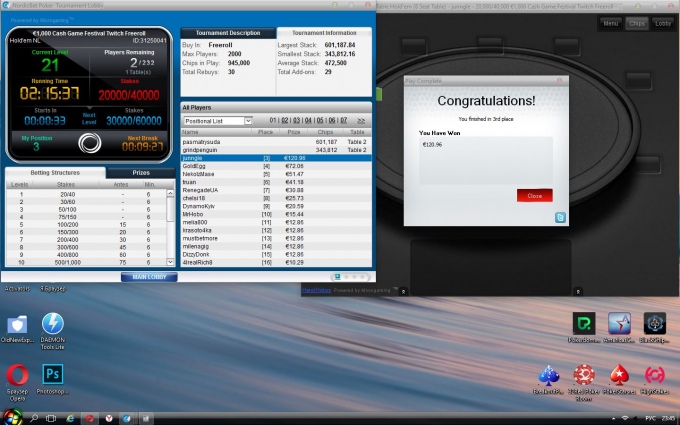The image size is (680, 425).
Task: Switch to the blue poker client taskbar icon
Action: (127, 418)
